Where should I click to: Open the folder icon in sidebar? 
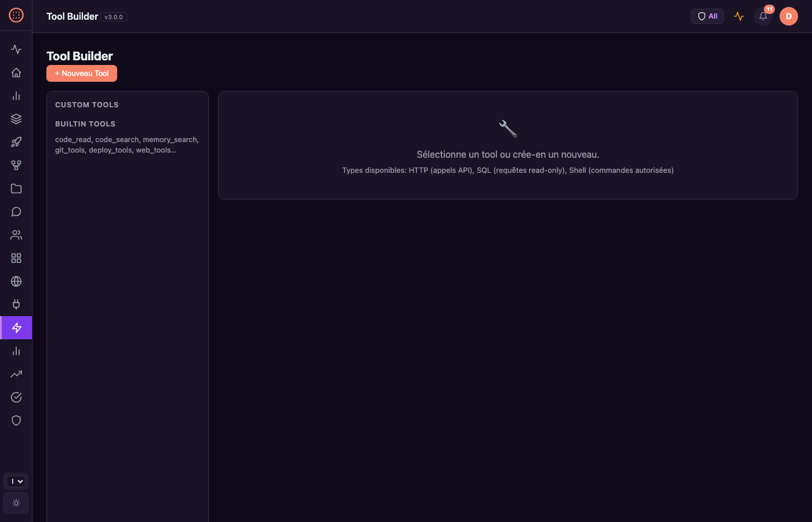point(16,188)
